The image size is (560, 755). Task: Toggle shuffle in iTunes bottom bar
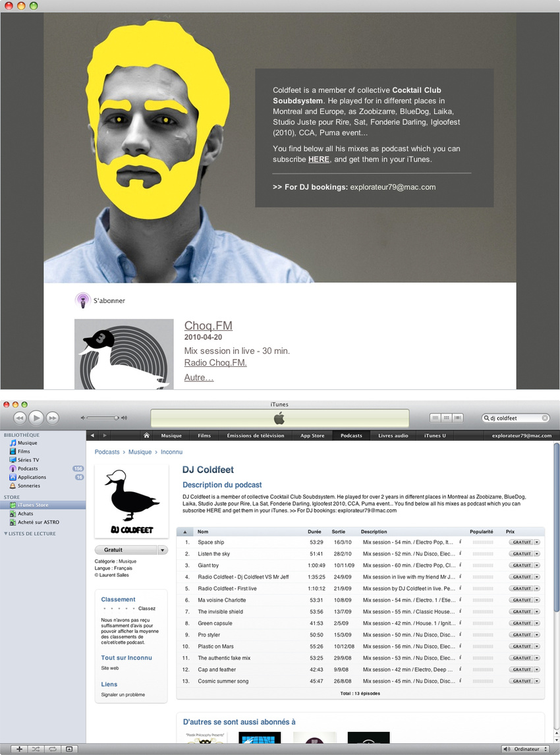36,748
